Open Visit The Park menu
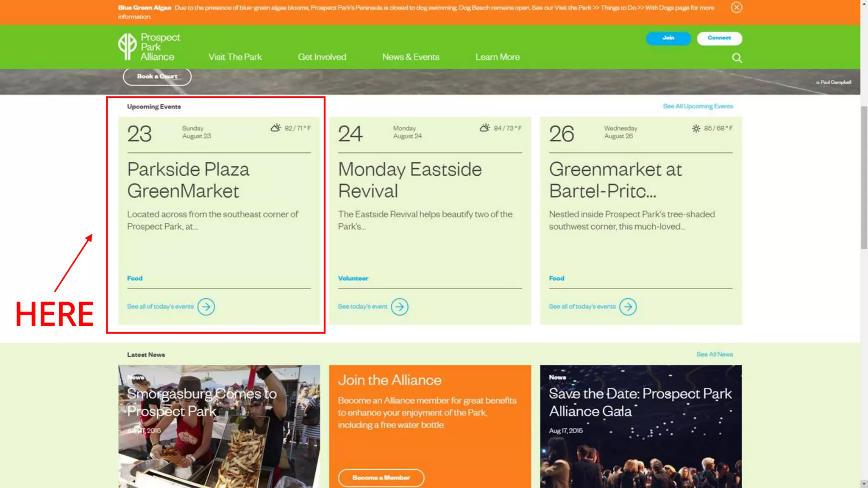This screenshot has width=868, height=488. [235, 57]
